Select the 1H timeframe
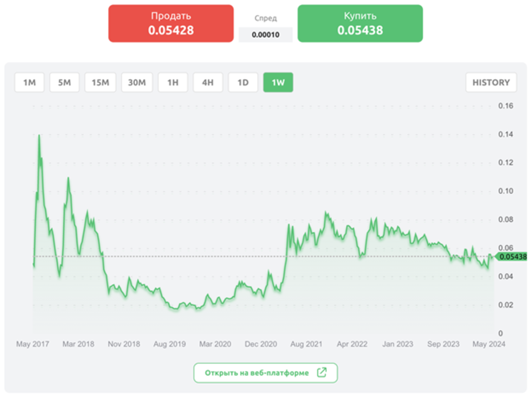Screen dimensions: 532x397 click(173, 82)
